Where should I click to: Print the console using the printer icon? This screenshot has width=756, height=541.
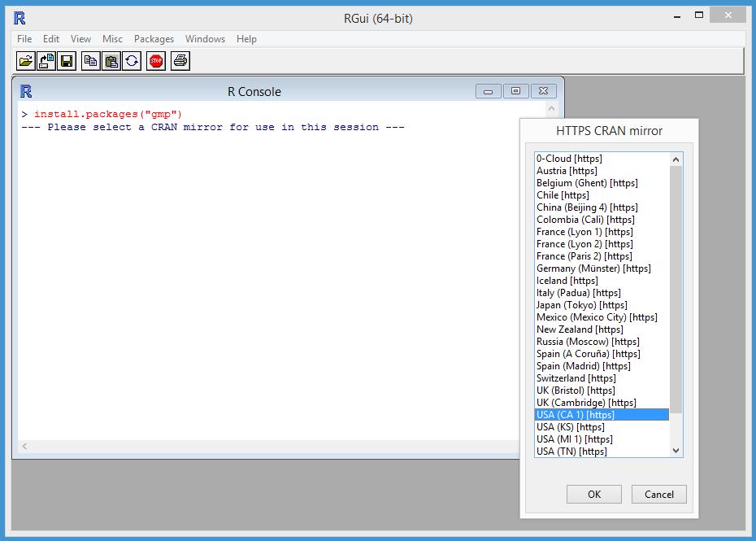(x=178, y=61)
